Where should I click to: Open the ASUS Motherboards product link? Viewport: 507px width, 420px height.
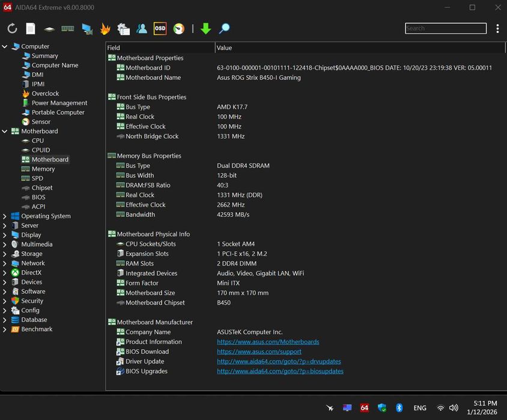[x=268, y=342]
